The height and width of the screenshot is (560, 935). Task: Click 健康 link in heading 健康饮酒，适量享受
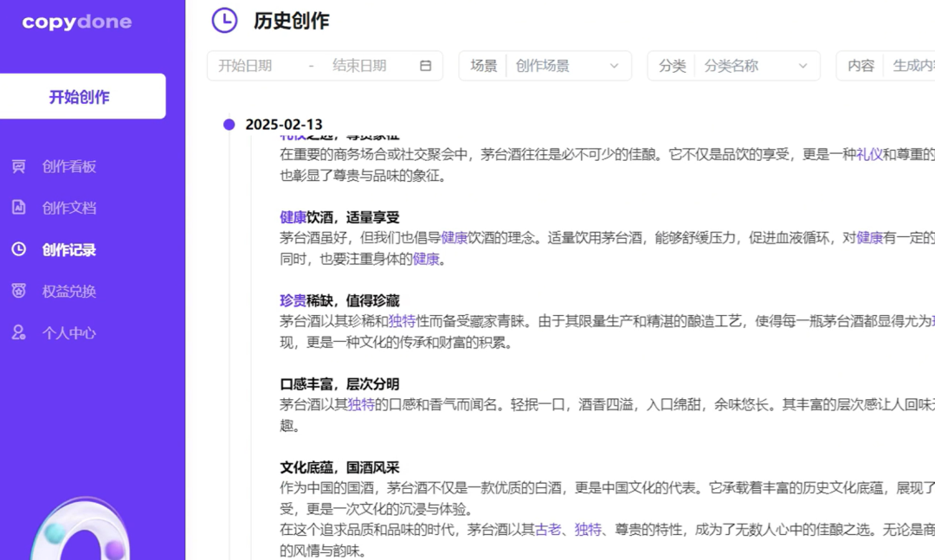(293, 217)
